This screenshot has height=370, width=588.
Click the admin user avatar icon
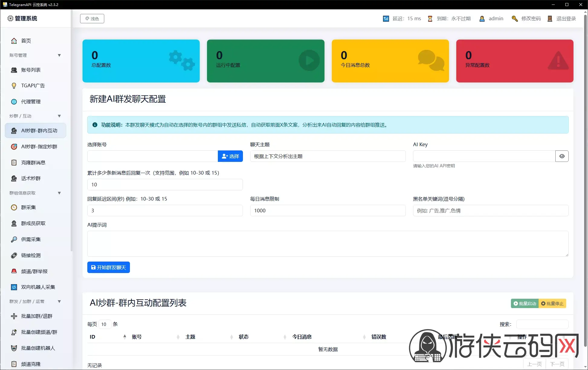(x=482, y=19)
